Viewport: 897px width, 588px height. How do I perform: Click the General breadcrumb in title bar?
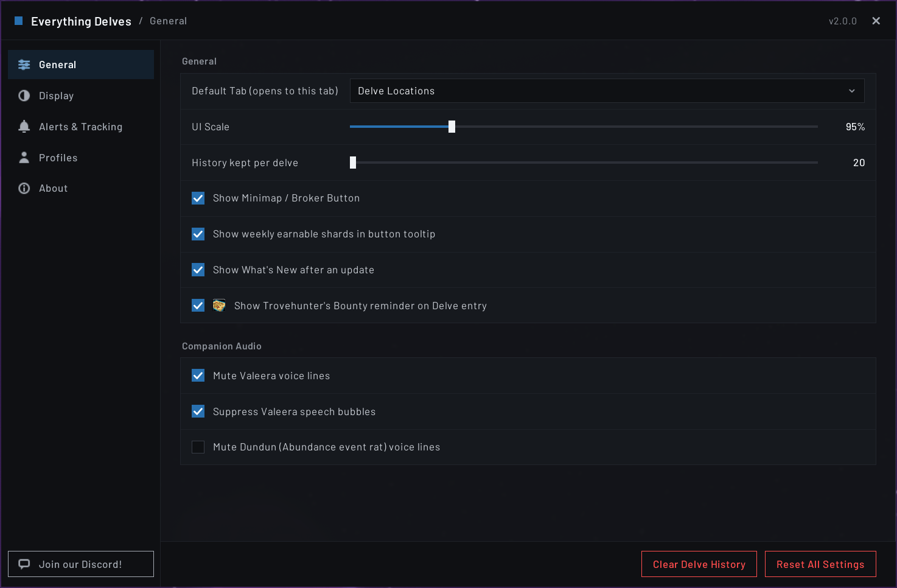click(x=168, y=21)
